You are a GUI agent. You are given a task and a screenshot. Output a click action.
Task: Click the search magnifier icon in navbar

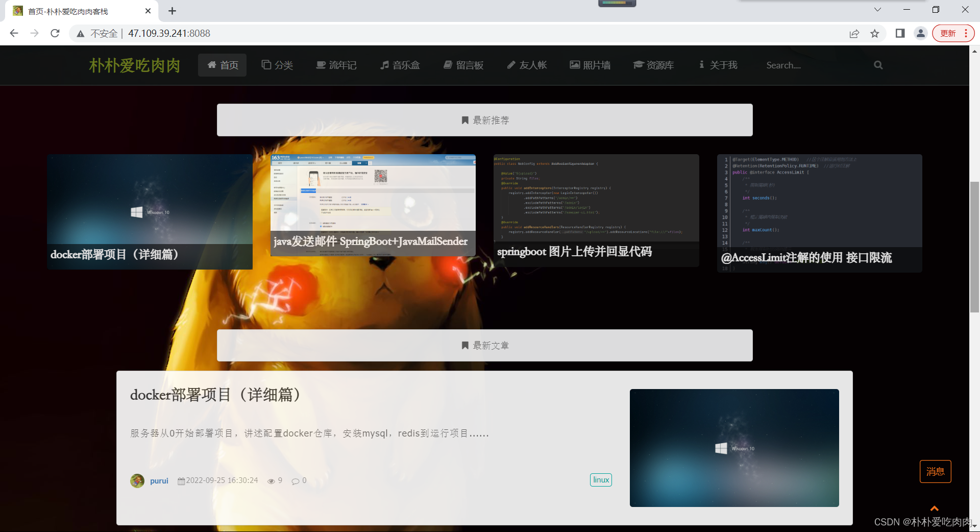[x=878, y=65]
